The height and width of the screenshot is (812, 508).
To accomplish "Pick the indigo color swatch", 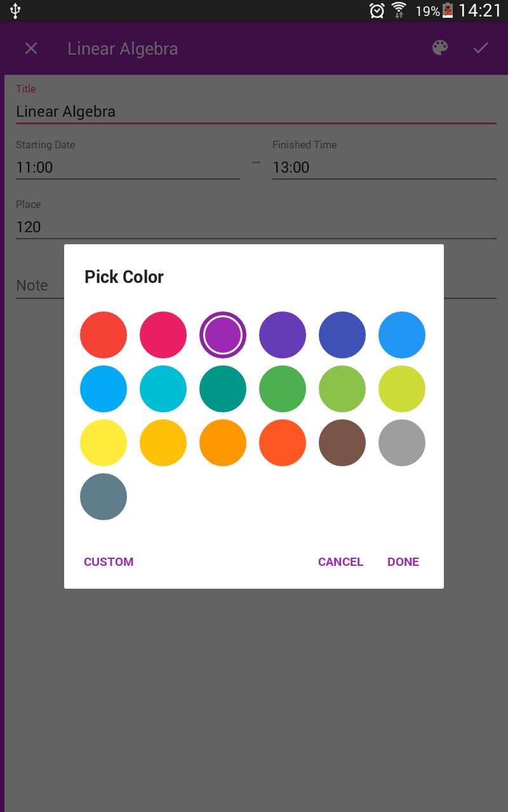I will tap(342, 335).
